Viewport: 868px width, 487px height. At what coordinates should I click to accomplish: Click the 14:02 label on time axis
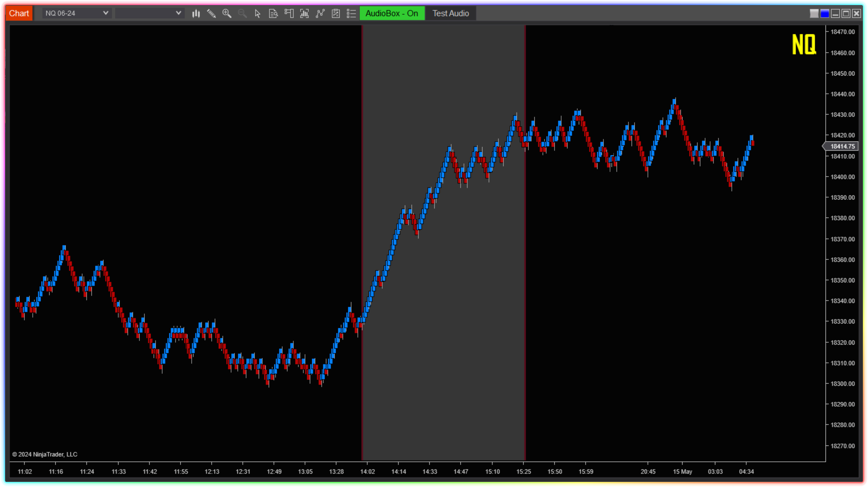click(x=367, y=471)
